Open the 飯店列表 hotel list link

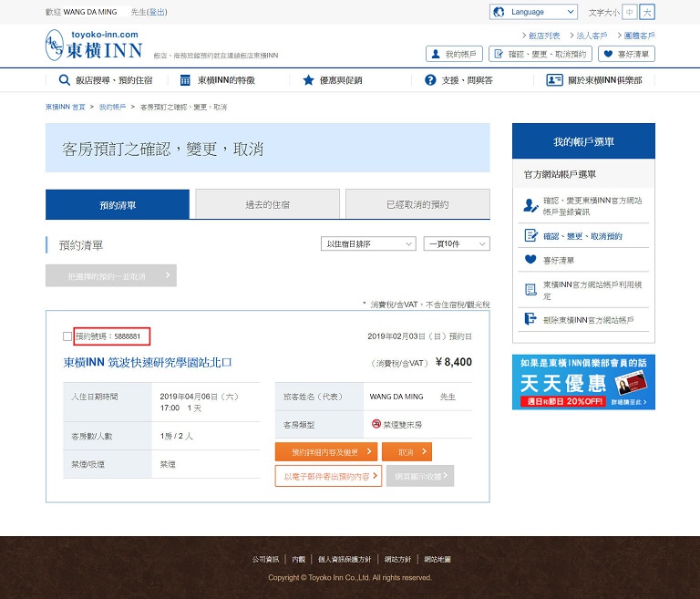[544, 36]
